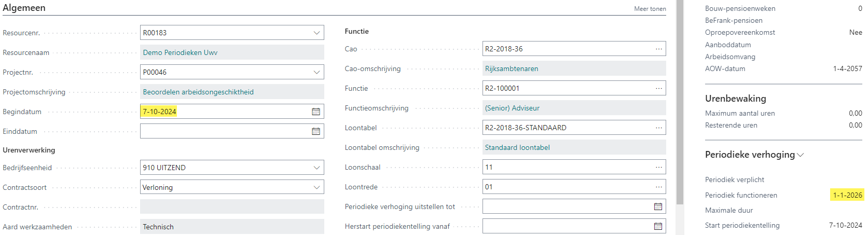Open the Loontabel lookup ellipsis

point(658,128)
